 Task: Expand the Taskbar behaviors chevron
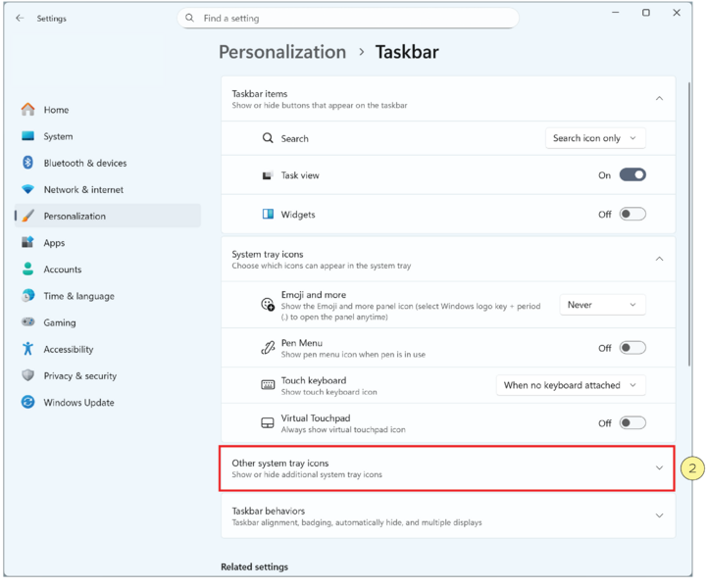pos(659,515)
